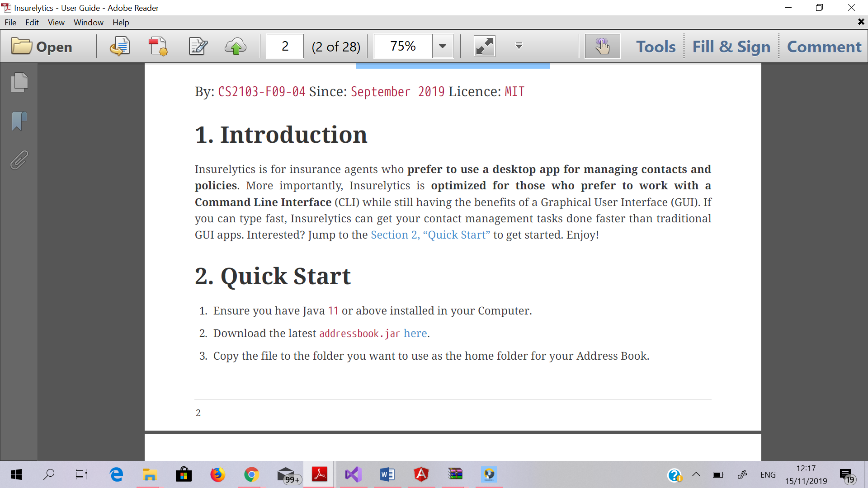This screenshot has height=488, width=868.
Task: Launch Visual Studio from the taskbar
Action: [x=353, y=474]
